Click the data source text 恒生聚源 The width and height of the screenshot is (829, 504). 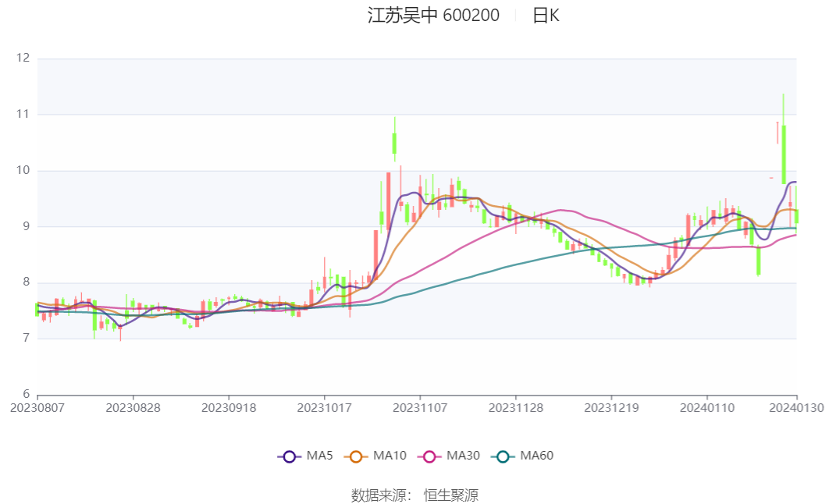[x=451, y=495]
